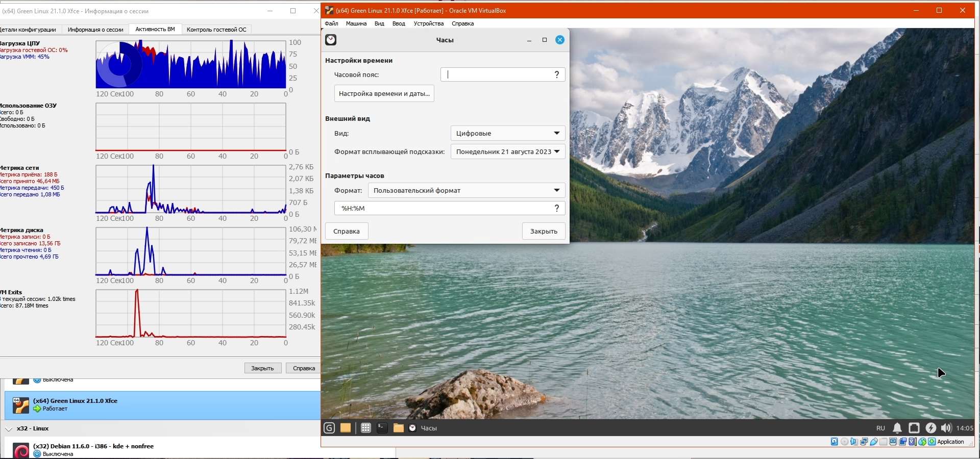This screenshot has height=459, width=980.
Task: Open the power manager lightning icon
Action: [x=930, y=428]
